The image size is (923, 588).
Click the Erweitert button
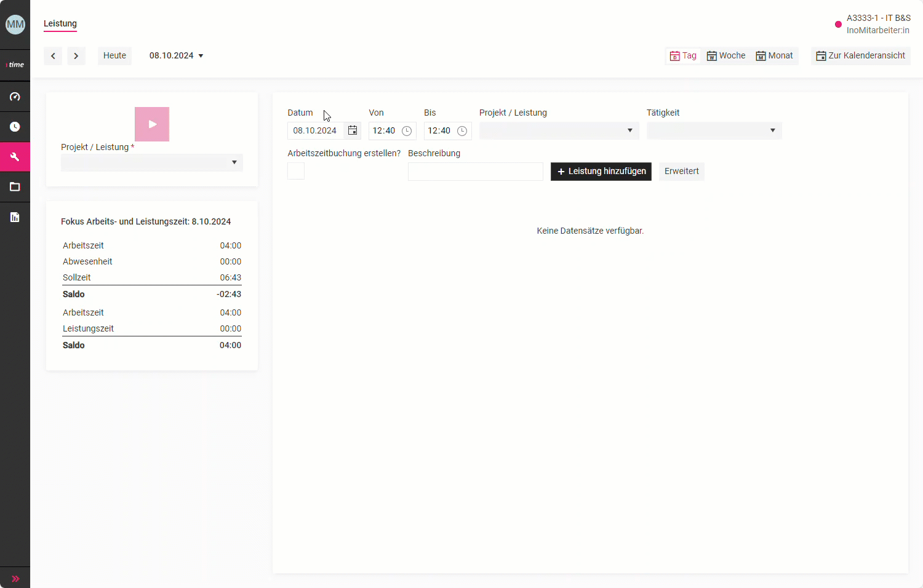coord(681,171)
